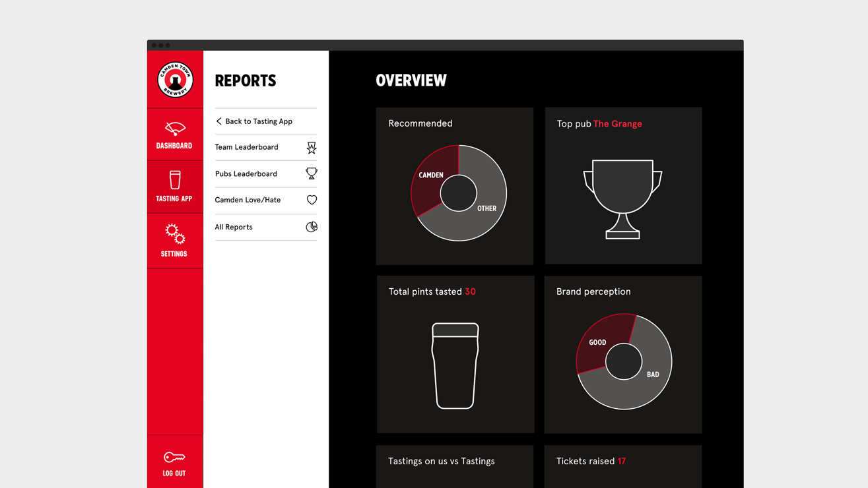The width and height of the screenshot is (868, 488).
Task: Click the pints tasted value 30
Action: click(x=470, y=291)
